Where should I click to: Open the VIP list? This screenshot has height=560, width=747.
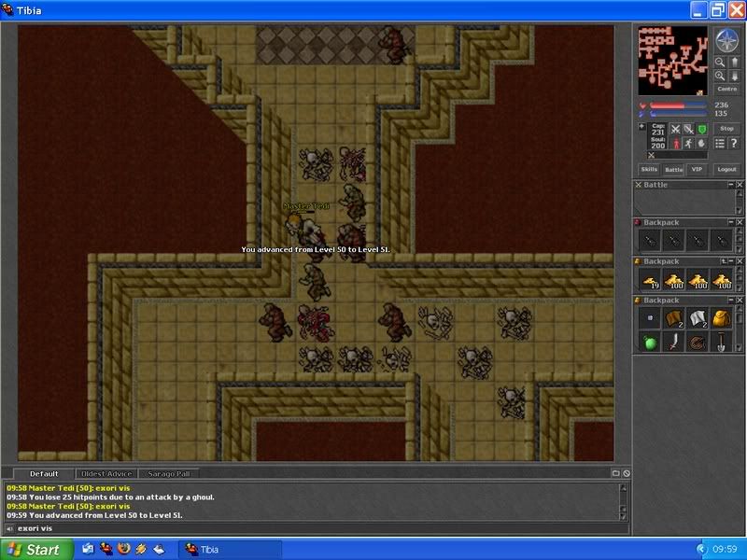pyautogui.click(x=697, y=170)
